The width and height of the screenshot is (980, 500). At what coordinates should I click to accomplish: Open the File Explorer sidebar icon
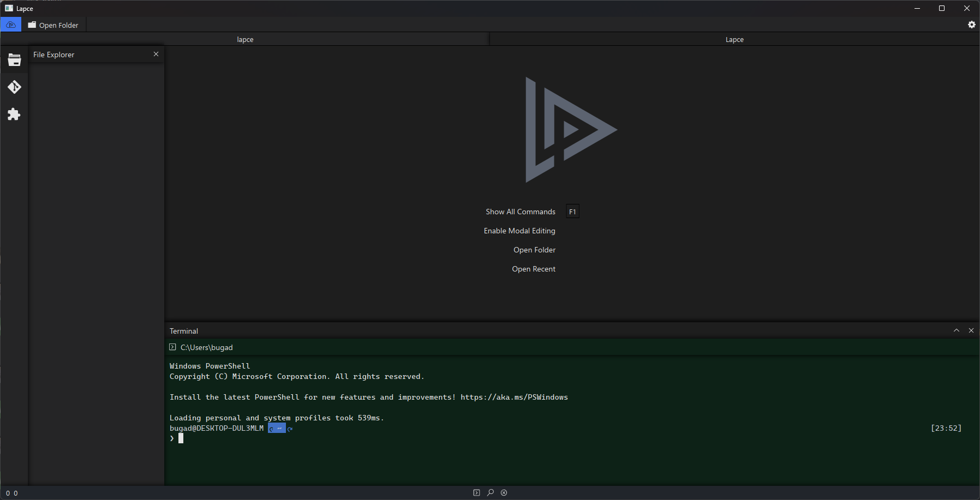[x=14, y=60]
